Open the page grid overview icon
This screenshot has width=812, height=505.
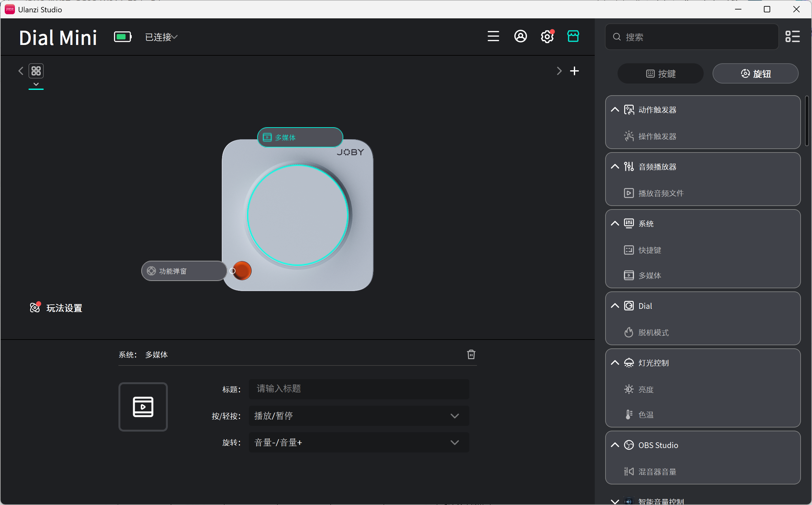pos(36,71)
